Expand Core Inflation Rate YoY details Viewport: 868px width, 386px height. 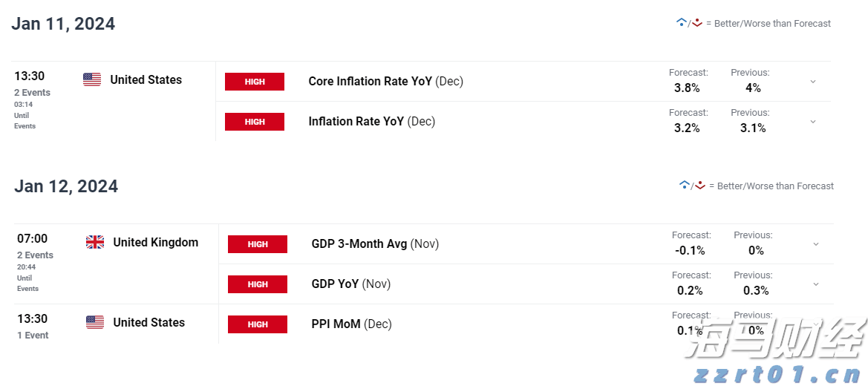(813, 82)
